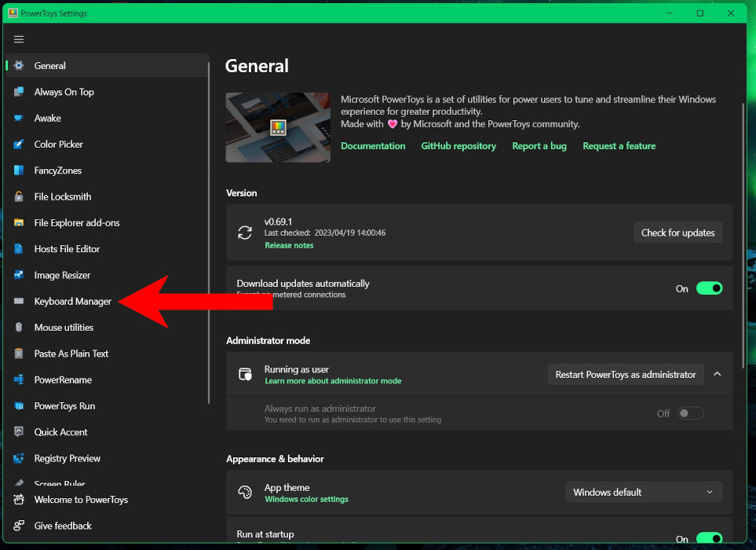Toggle Run at startup
The image size is (756, 550).
pyautogui.click(x=709, y=539)
